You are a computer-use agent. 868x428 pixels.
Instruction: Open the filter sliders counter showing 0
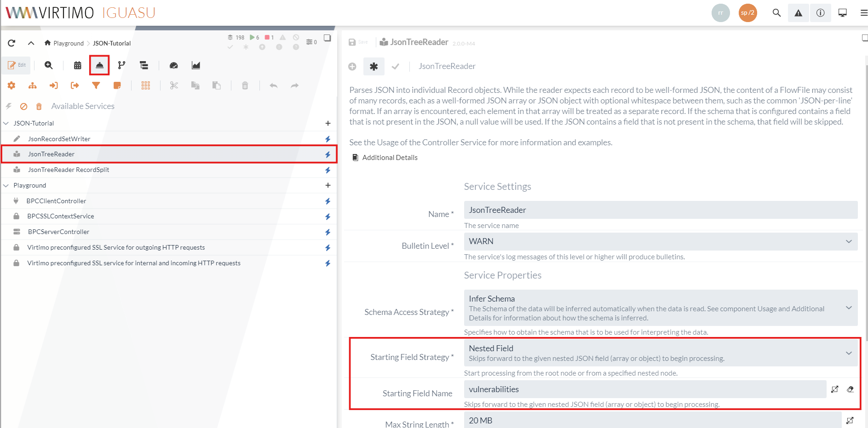point(311,42)
